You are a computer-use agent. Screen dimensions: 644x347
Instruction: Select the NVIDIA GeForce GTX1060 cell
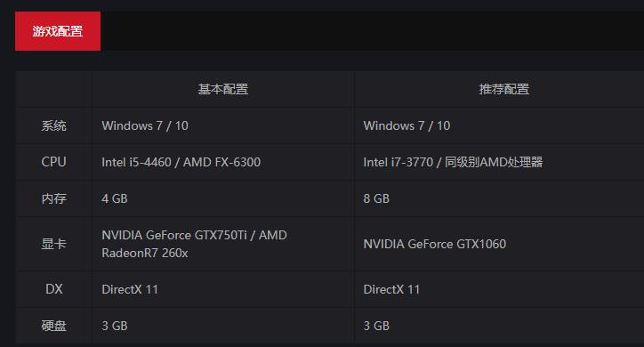point(499,244)
